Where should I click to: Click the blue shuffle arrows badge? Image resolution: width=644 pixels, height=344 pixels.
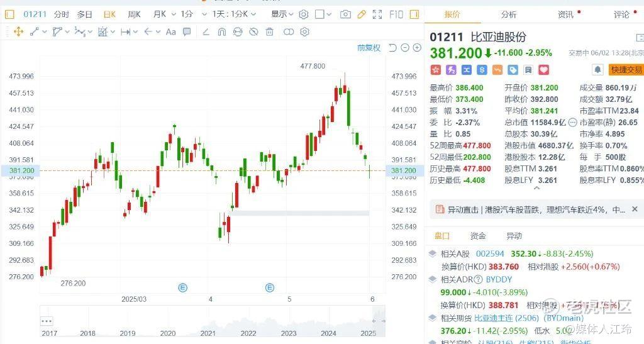[467, 70]
